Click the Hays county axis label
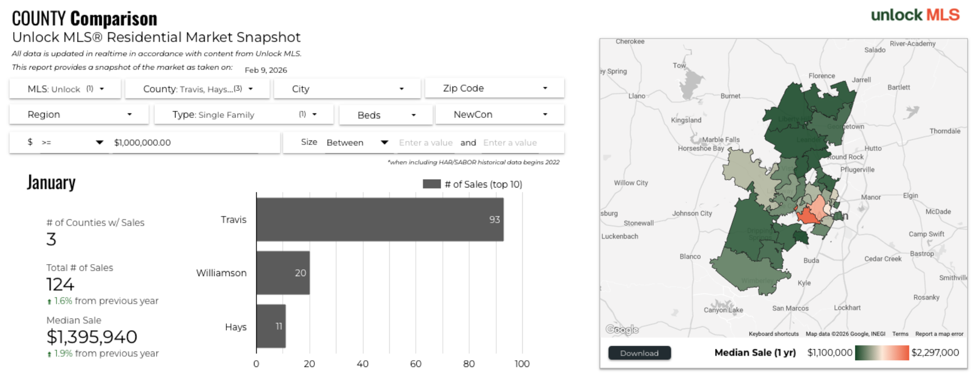The width and height of the screenshot is (980, 378). point(235,327)
